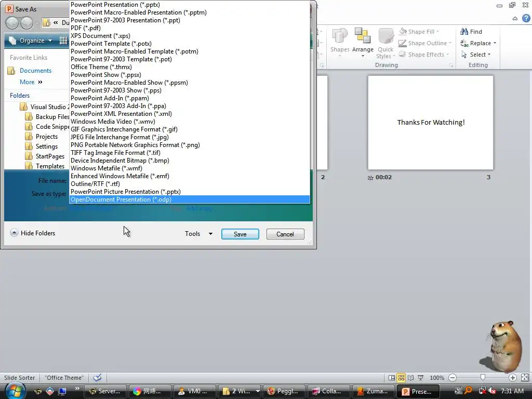Click the slide 3 transition star icon
The height and width of the screenshot is (399, 532).
[370, 178]
